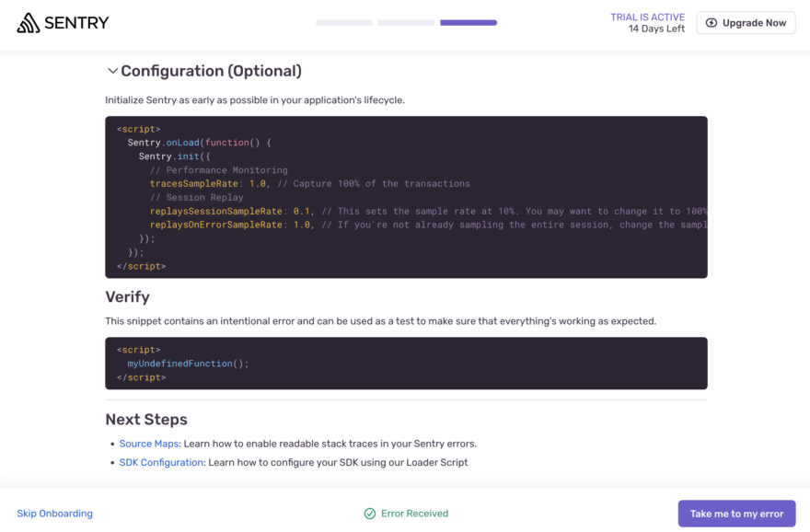Select the second onboarding progress step bar
The image size is (810, 532).
[x=406, y=23]
